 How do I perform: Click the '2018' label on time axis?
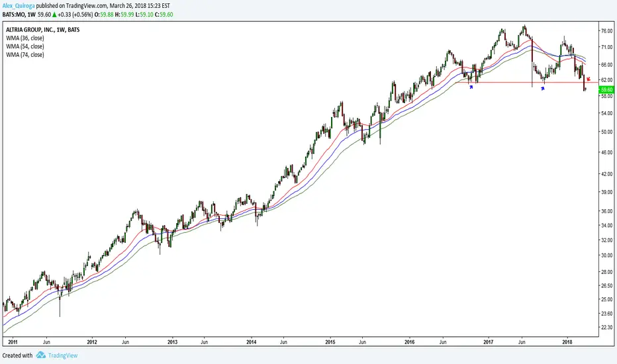[567, 342]
